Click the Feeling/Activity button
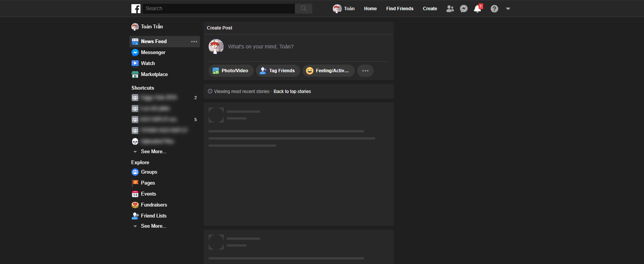This screenshot has width=644, height=264. [x=329, y=71]
